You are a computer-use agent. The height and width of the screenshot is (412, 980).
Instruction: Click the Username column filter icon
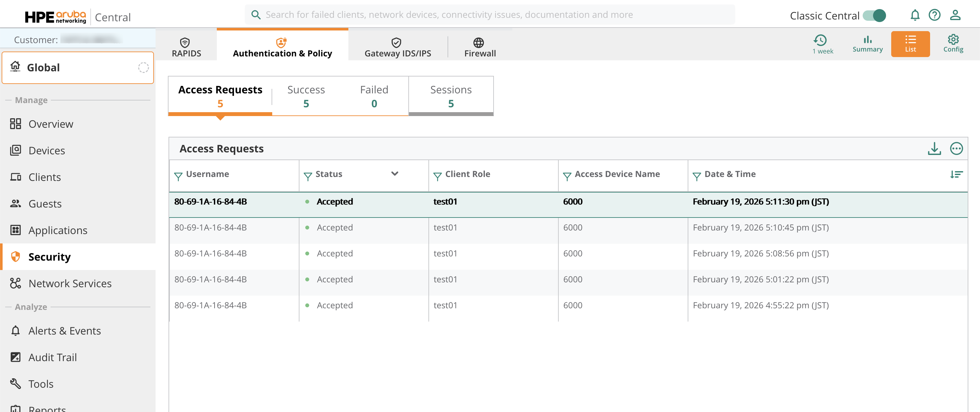(x=178, y=176)
